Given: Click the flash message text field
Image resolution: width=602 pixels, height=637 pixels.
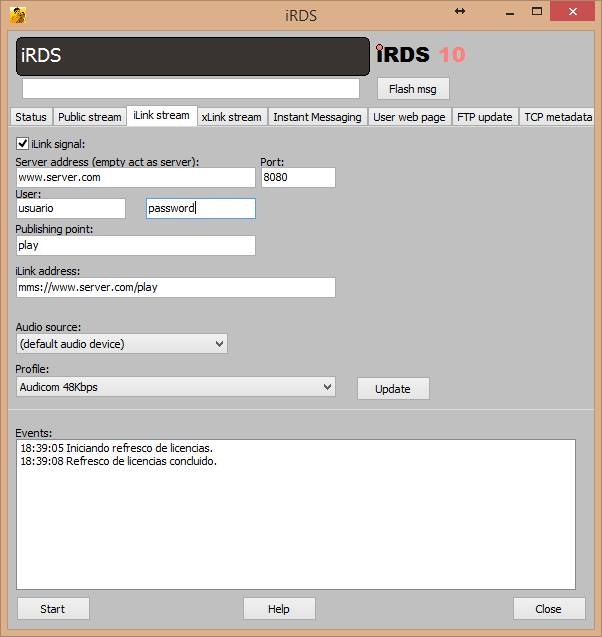Looking at the screenshot, I should (x=191, y=88).
